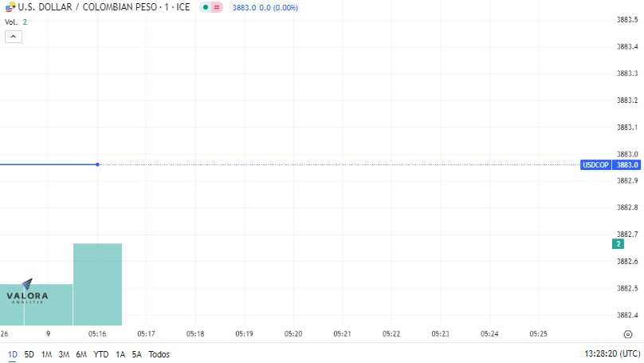Switch to the 3M range

pos(64,354)
